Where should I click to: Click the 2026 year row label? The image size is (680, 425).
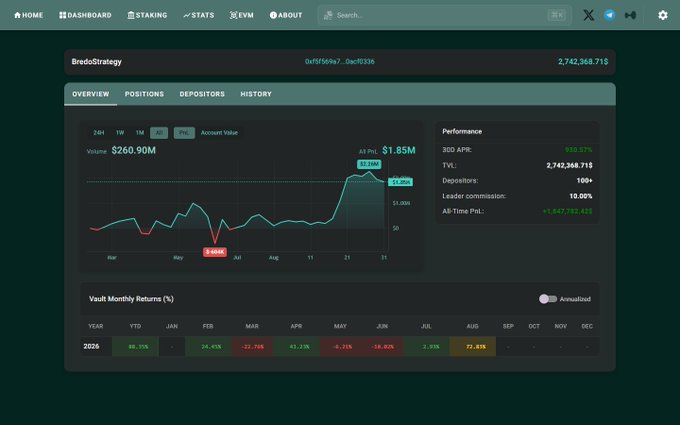point(92,346)
